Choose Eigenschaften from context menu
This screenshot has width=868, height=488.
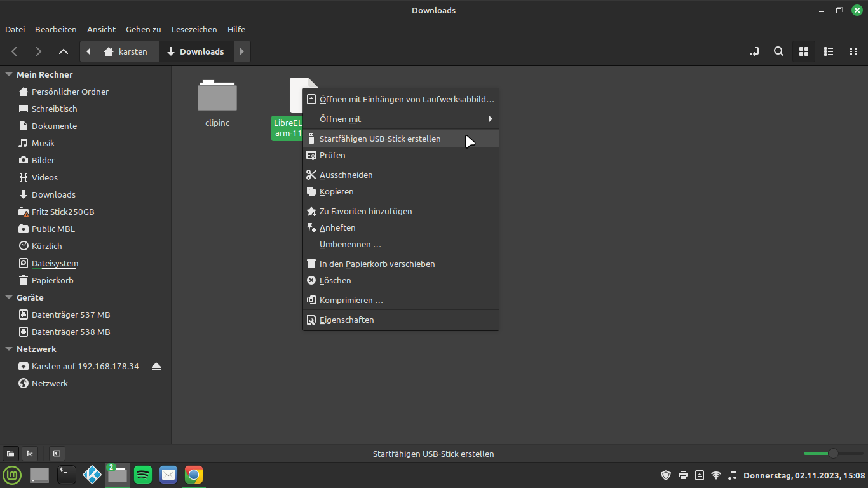coord(401,320)
